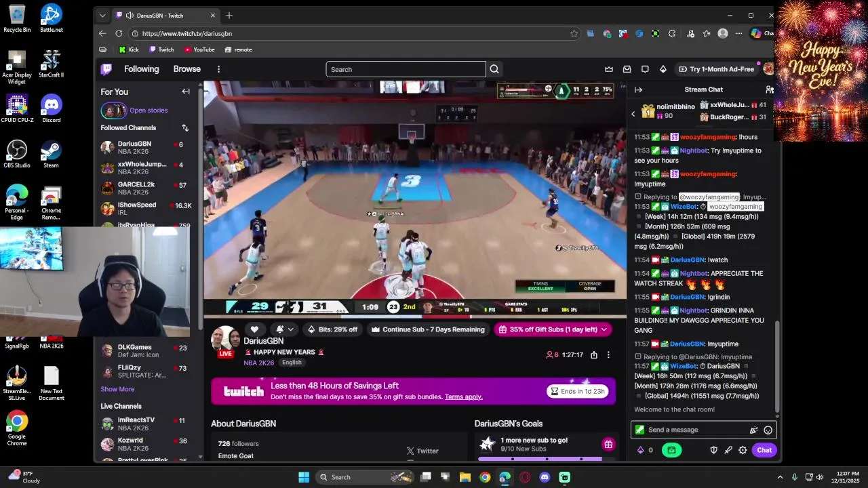Refresh the browser page

coord(119,33)
